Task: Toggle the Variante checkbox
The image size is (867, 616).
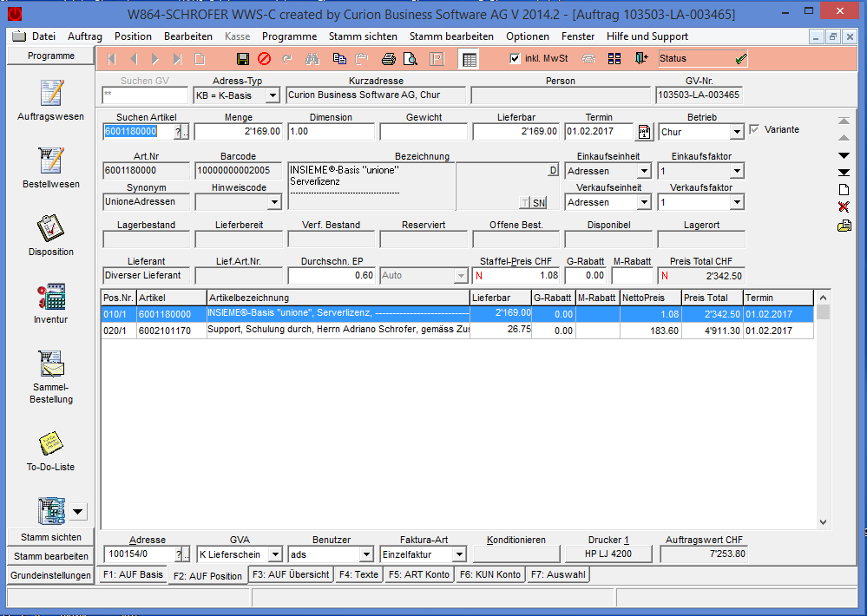Action: click(754, 130)
